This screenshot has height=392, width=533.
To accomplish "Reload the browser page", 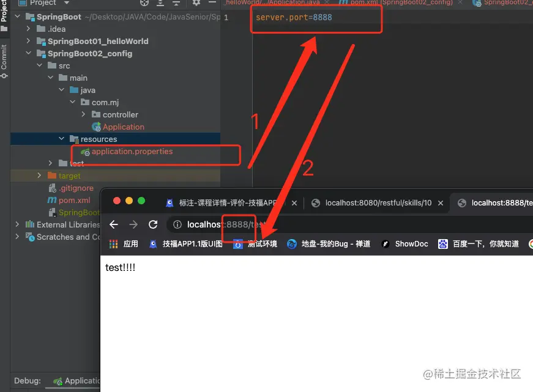I will coord(153,224).
